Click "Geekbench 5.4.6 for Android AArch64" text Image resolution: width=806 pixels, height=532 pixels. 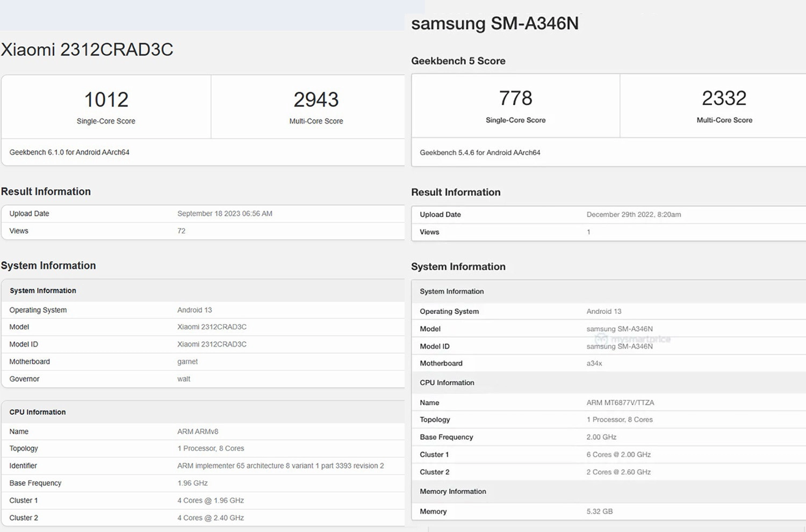(x=480, y=153)
